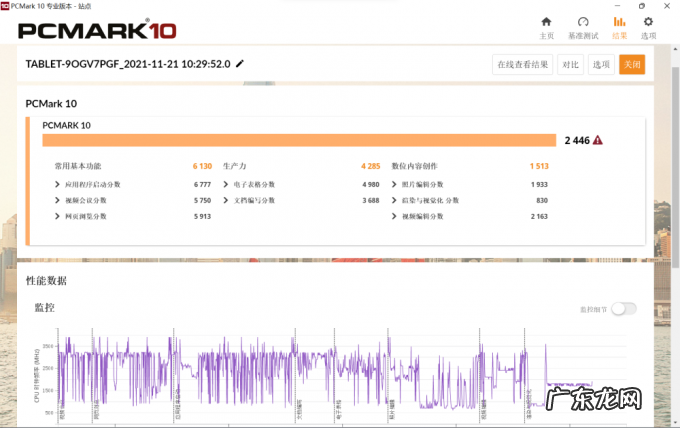Viewport: 680px width, 428px height.
Task: Expand 照片编辑分数 row
Action: point(394,184)
